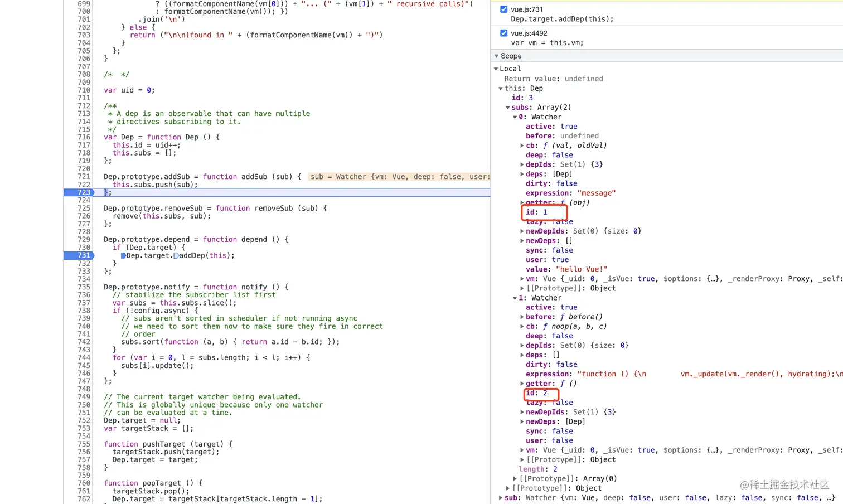Expand the "sub: Watcher" local variable
Viewport: 843px width, 504px height.
pyautogui.click(x=501, y=498)
